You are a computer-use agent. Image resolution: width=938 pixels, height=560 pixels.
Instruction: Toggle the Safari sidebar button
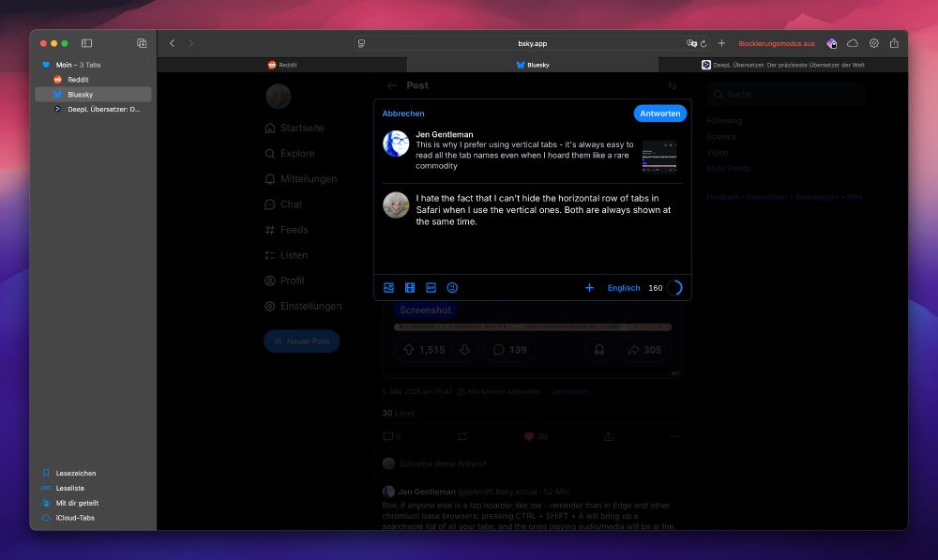pyautogui.click(x=86, y=43)
